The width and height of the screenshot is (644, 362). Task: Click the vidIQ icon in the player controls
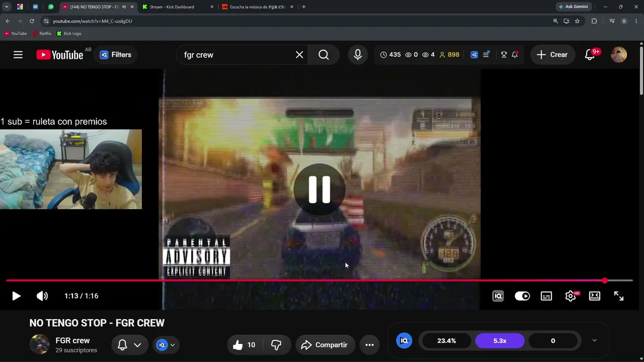coord(498,296)
